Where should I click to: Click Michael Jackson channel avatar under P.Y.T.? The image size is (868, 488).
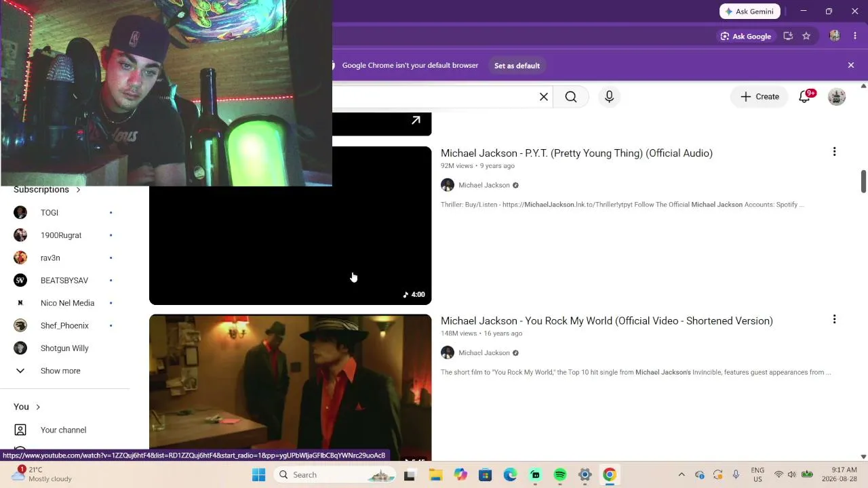pyautogui.click(x=448, y=185)
